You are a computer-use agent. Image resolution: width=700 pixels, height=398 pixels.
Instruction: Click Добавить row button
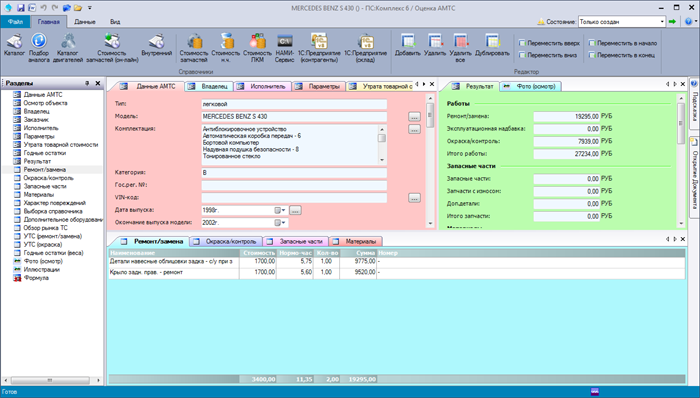point(408,45)
